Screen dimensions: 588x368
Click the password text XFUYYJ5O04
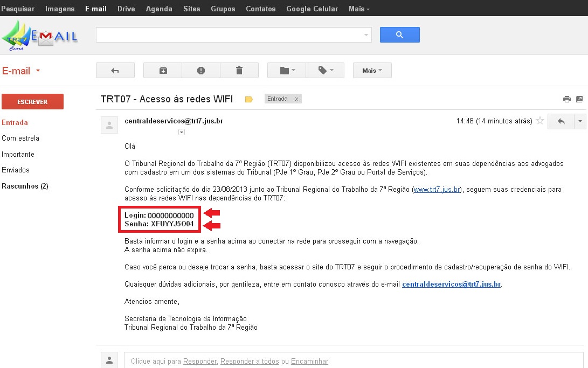(172, 224)
